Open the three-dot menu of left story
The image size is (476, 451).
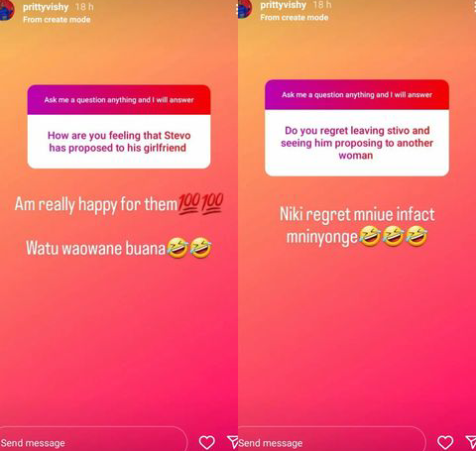(x=237, y=10)
